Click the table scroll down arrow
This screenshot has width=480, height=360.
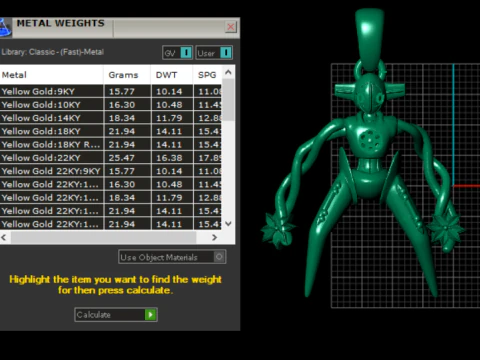[x=228, y=224]
